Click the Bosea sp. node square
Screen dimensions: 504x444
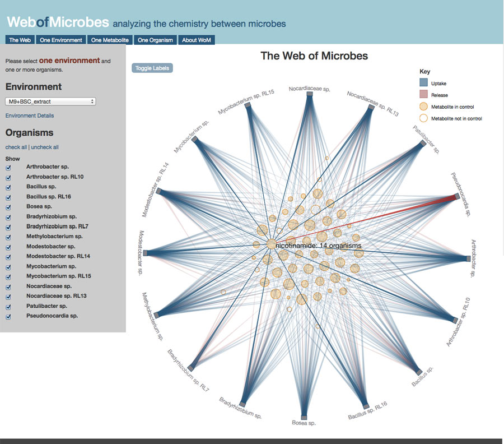tap(304, 417)
